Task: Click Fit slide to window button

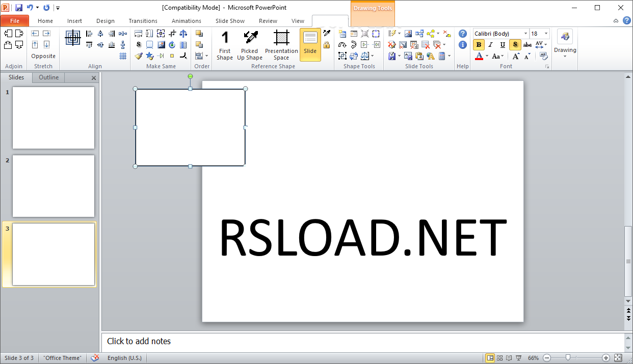Action: coord(618,358)
